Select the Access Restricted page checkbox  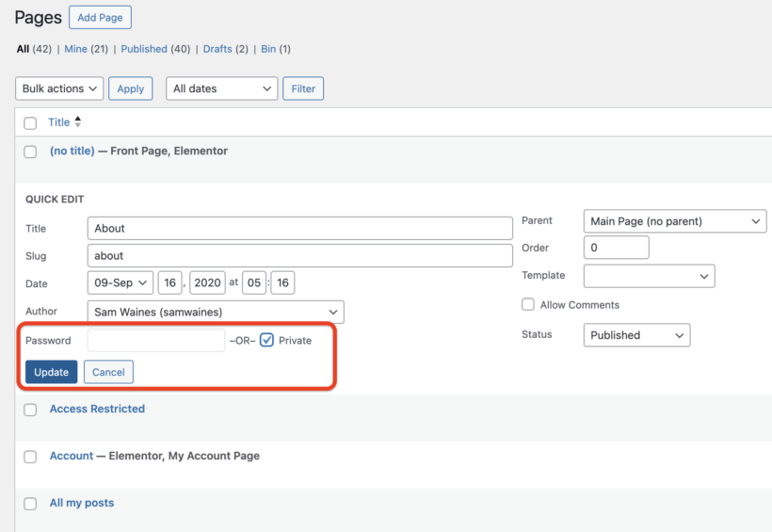point(30,410)
